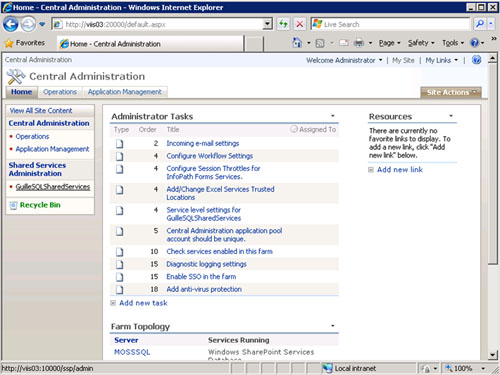Go back with the IE Back arrow

tap(10, 24)
